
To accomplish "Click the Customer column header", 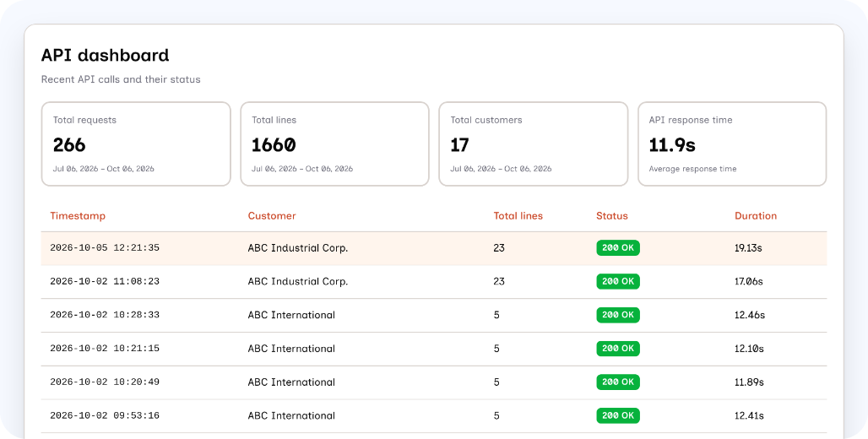I will 272,216.
